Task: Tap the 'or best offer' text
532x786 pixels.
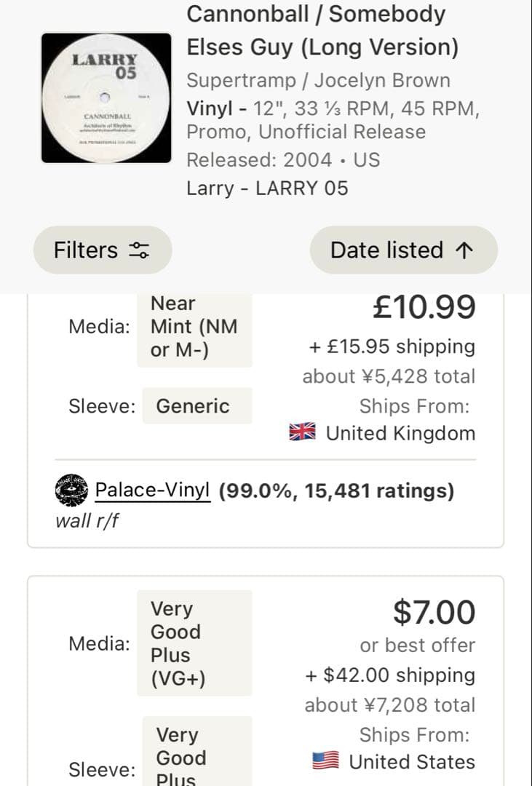Action: point(417,645)
